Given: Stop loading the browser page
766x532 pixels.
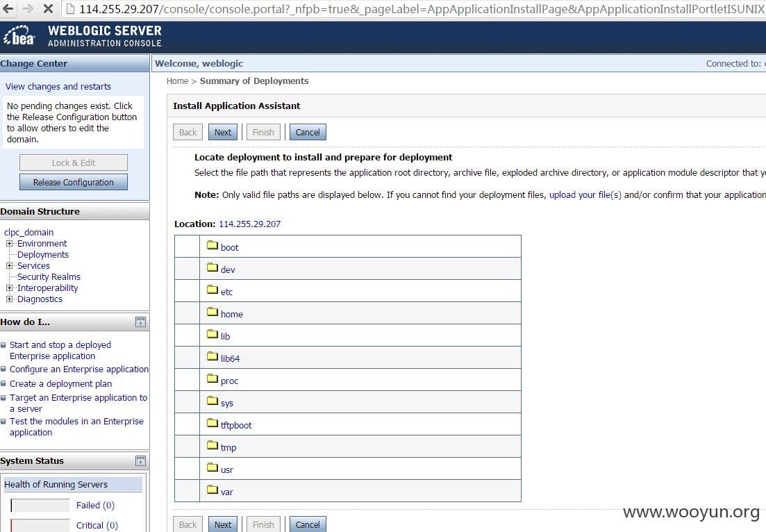Looking at the screenshot, I should pos(48,8).
